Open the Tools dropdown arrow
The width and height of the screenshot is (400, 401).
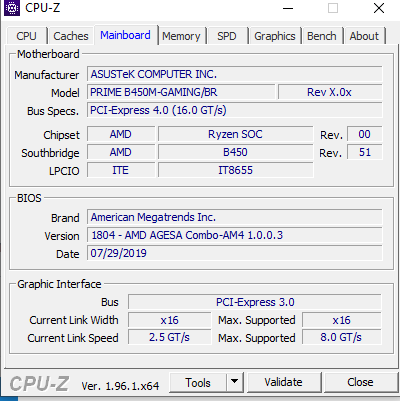235,382
